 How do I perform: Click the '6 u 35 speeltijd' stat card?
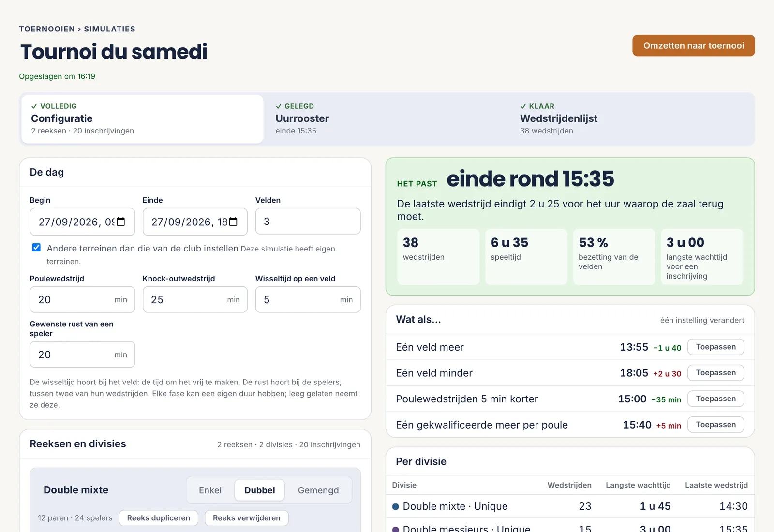(526, 257)
